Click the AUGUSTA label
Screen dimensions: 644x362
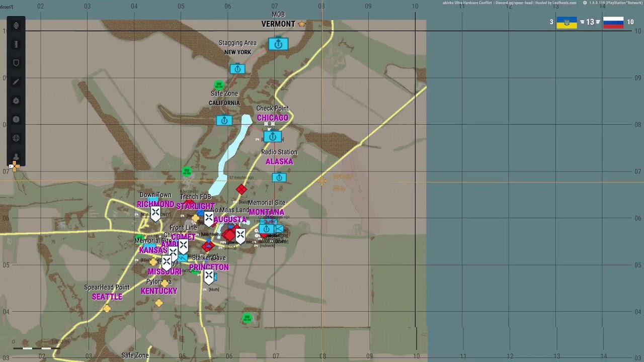click(230, 220)
